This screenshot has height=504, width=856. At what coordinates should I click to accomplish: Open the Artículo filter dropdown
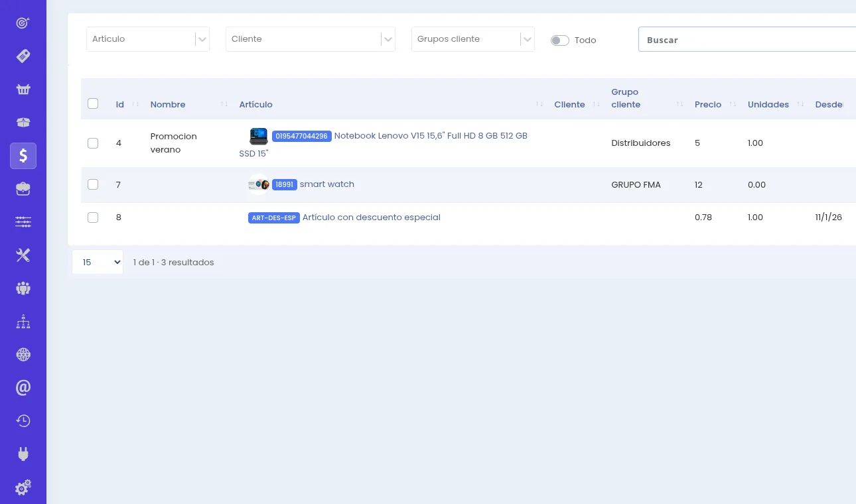click(x=148, y=39)
